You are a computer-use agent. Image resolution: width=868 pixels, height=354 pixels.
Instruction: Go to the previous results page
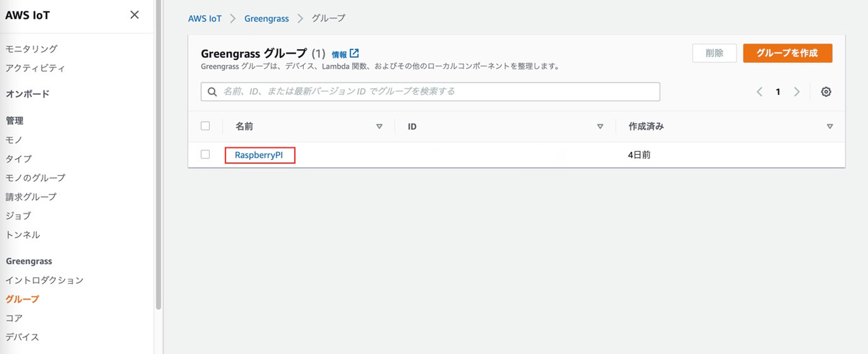click(x=759, y=92)
